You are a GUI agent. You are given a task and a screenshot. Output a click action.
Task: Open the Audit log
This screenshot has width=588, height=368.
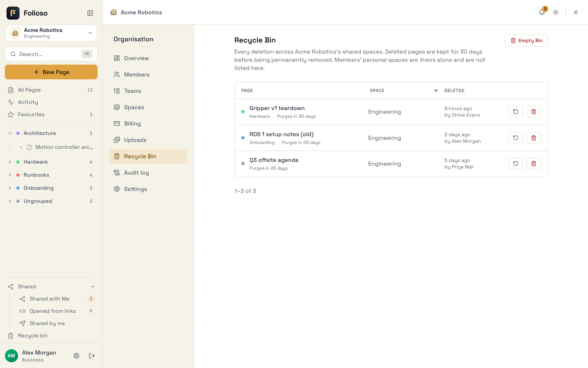[x=148, y=173]
